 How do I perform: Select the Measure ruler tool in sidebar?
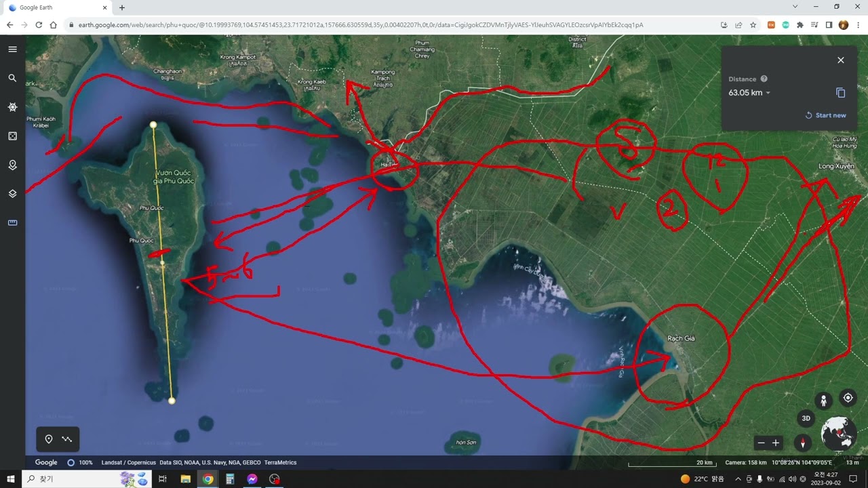[12, 222]
